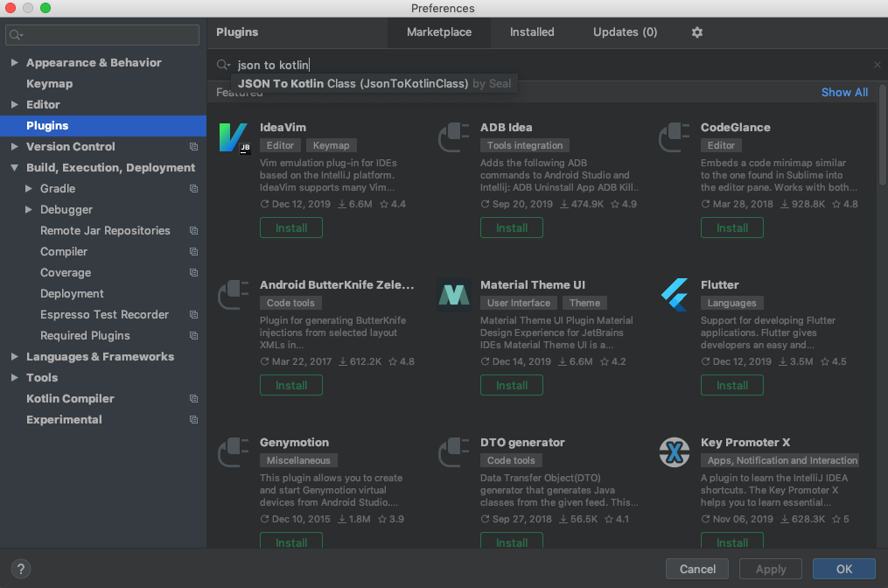Open the plugins gear settings menu
Screen dimensions: 888x588
point(697,32)
